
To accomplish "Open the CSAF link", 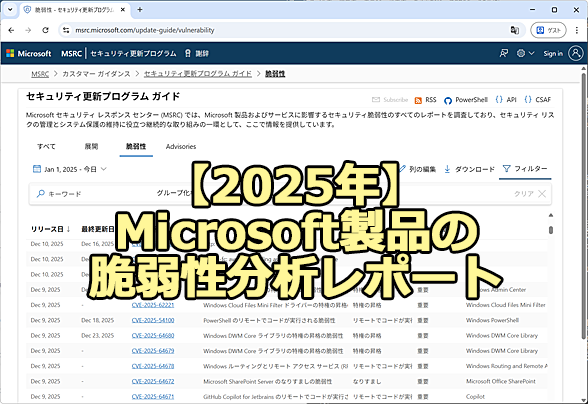I will 537,100.
